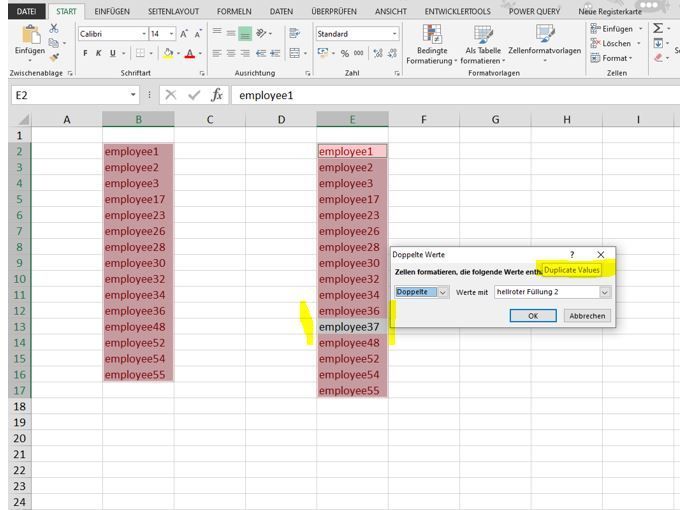Click inside the formula bar text employee1

266,95
